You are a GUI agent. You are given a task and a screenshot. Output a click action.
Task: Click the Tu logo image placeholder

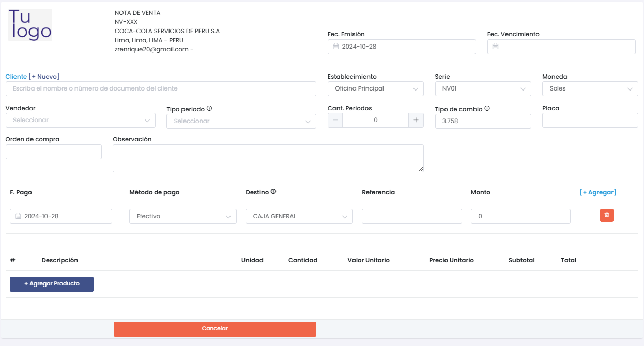(x=29, y=24)
